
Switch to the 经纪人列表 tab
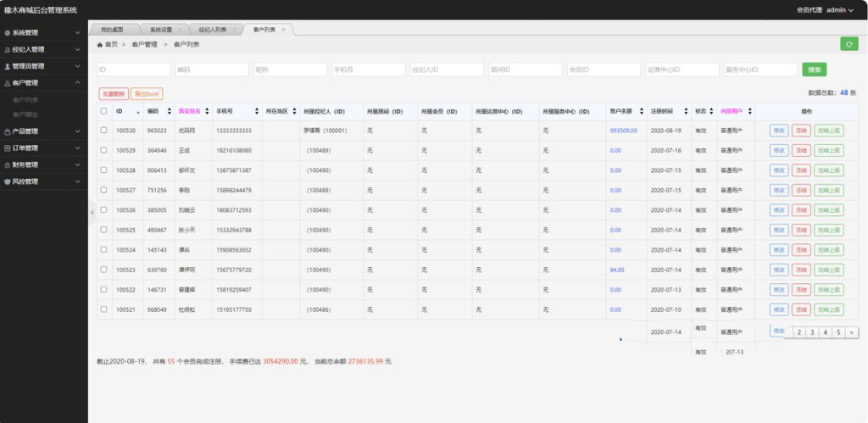213,30
